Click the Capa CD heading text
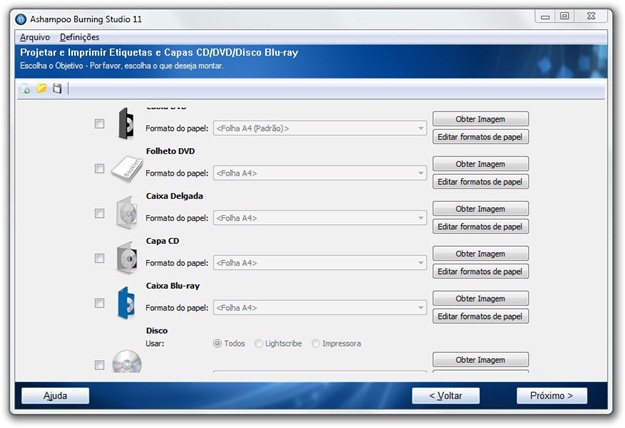The image size is (625, 428). [162, 241]
